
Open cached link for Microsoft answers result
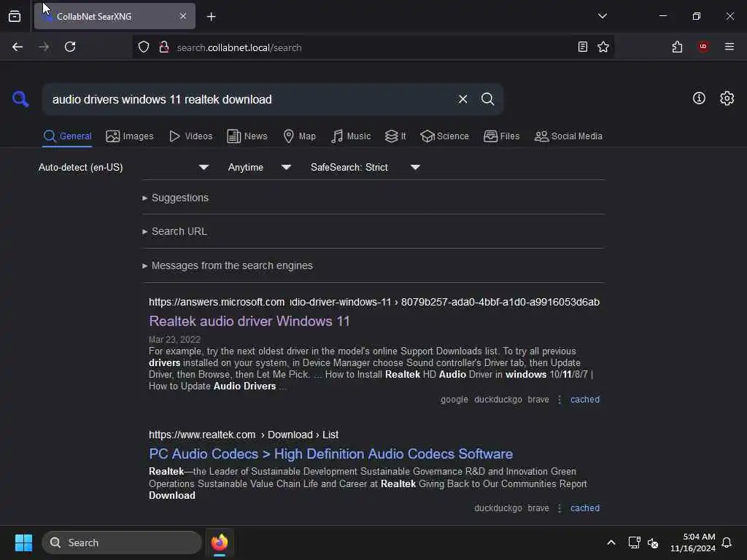click(584, 400)
